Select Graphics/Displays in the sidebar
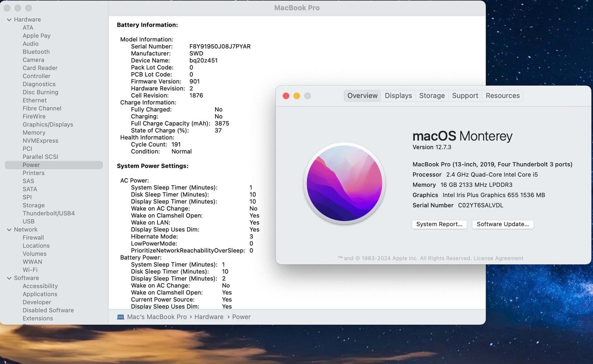The height and width of the screenshot is (364, 593). point(48,125)
